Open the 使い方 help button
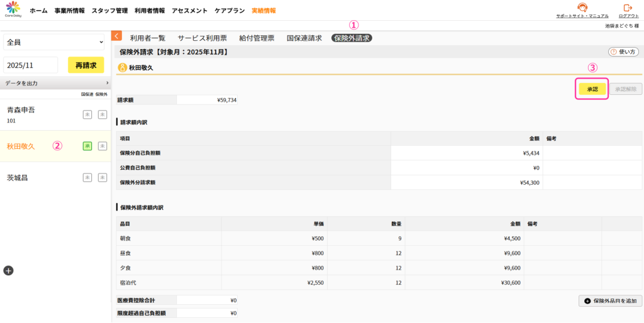This screenshot has height=323, width=644. coord(623,52)
